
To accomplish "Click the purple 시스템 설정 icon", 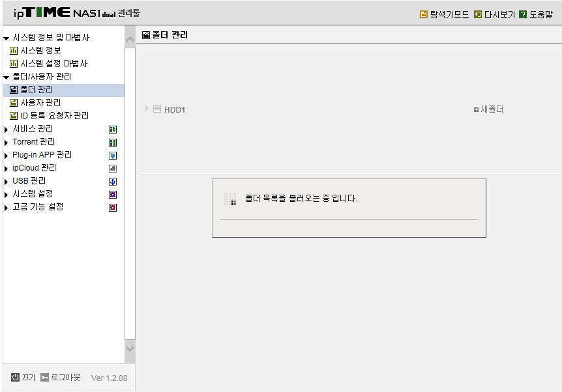I will 113,195.
